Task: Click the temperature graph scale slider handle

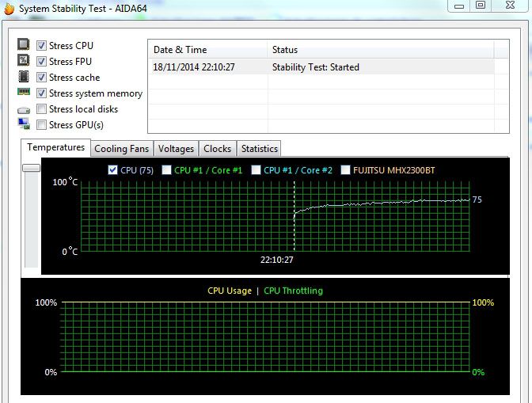Action: point(31,168)
